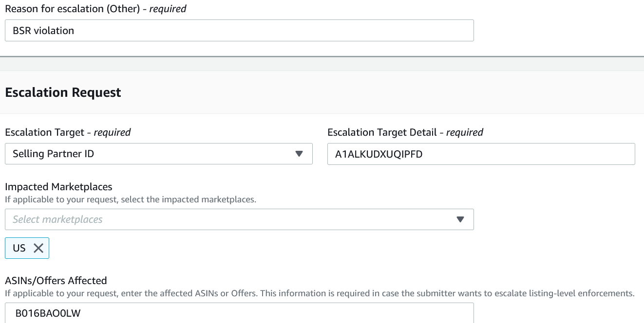This screenshot has height=323, width=644.
Task: Click the US marketplace tag text
Action: pyautogui.click(x=19, y=248)
